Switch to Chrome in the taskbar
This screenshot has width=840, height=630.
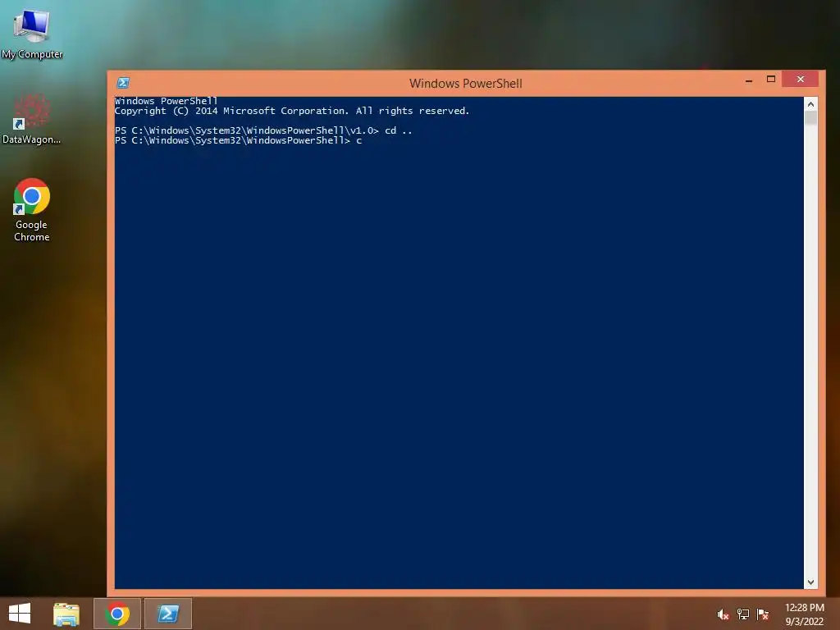(x=117, y=614)
